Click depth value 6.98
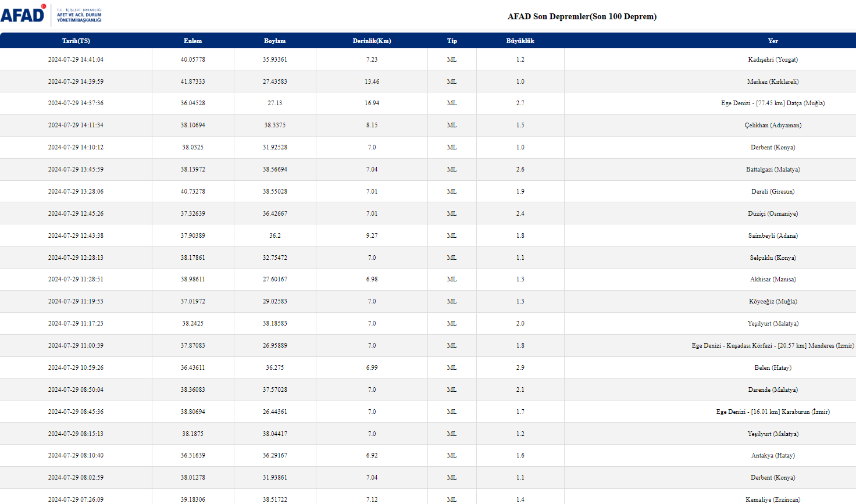 [372, 279]
